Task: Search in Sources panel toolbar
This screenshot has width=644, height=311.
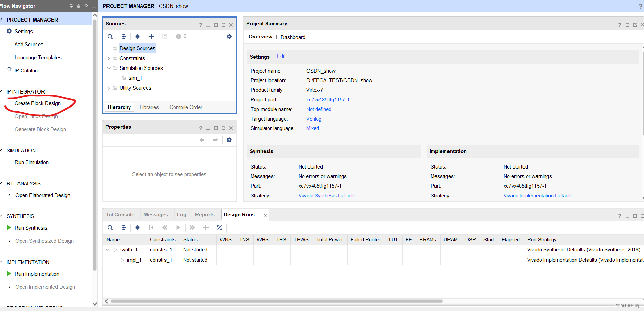Action: point(110,37)
